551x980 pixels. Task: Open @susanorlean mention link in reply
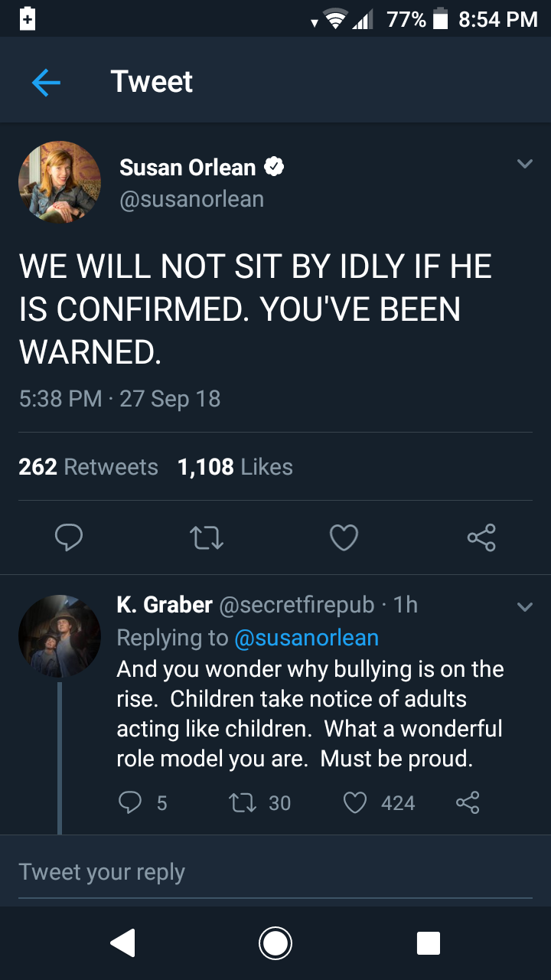pos(306,637)
